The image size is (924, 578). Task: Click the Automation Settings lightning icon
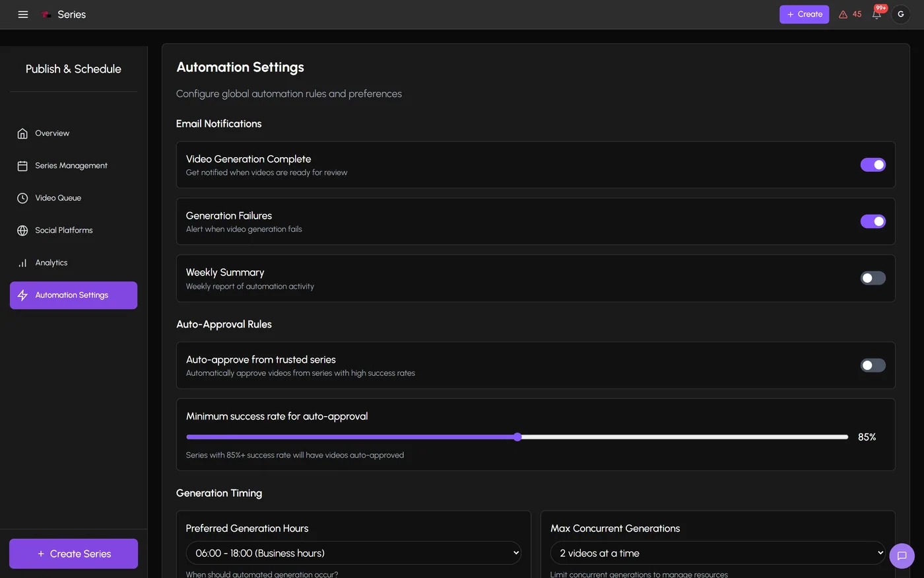(22, 295)
